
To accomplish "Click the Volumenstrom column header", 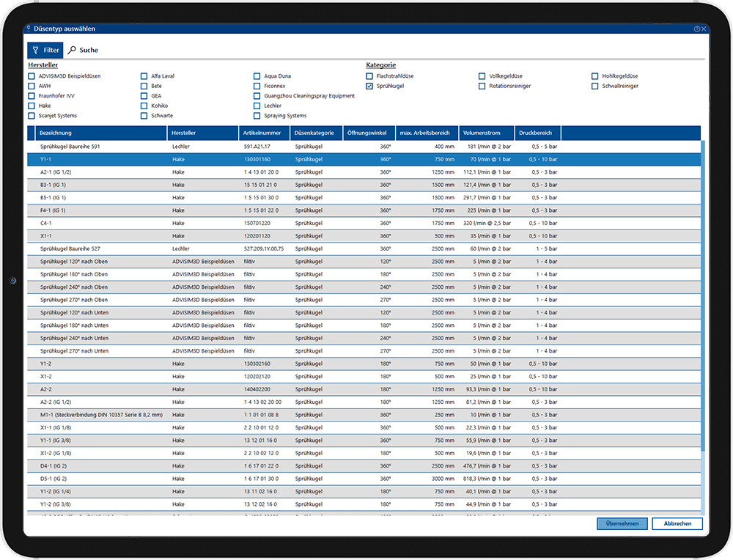I will [x=487, y=133].
